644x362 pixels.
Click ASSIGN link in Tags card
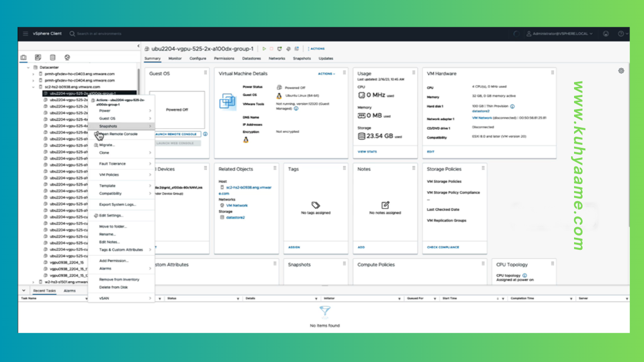294,247
